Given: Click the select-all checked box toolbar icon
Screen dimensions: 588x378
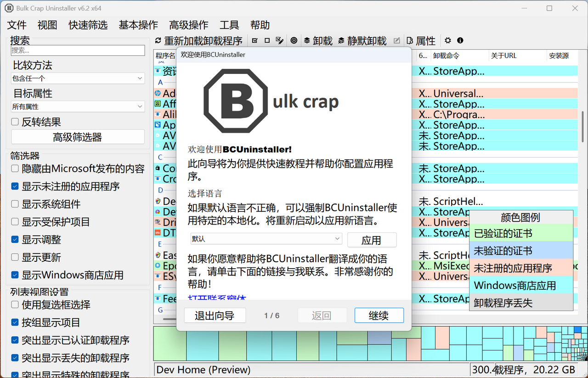Looking at the screenshot, I should tap(255, 40).
